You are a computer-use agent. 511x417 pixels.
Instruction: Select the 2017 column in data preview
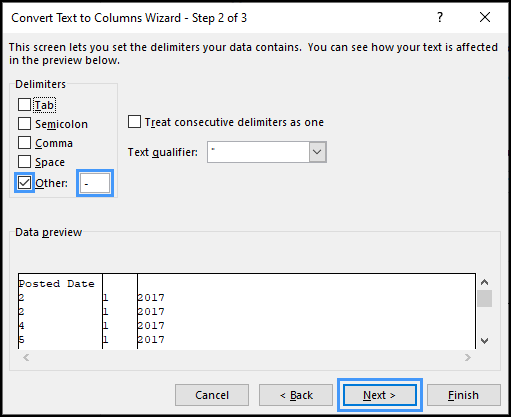click(x=306, y=311)
